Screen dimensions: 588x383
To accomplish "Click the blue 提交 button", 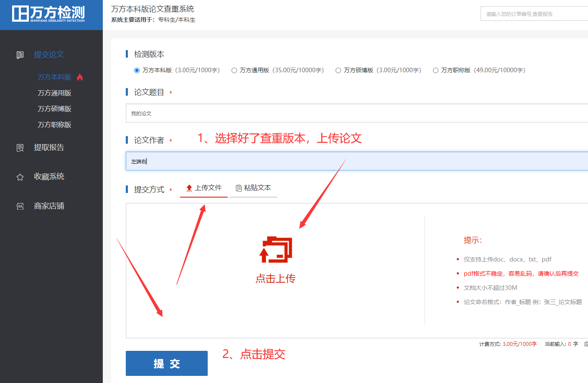I will 167,363.
